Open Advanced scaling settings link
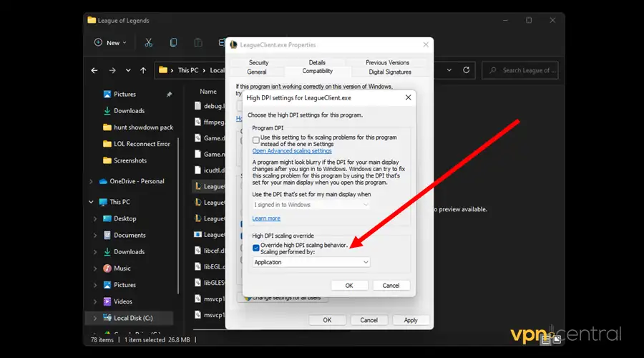 [x=292, y=151]
